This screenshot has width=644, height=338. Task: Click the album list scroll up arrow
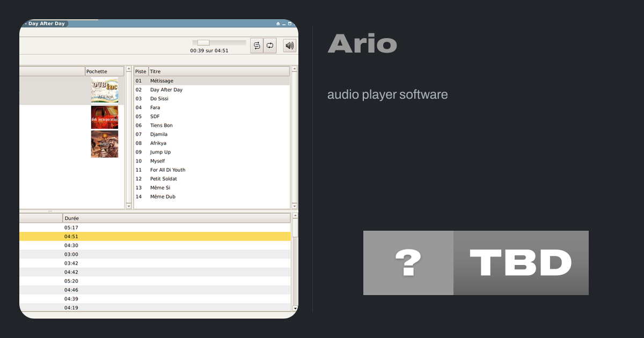[128, 69]
